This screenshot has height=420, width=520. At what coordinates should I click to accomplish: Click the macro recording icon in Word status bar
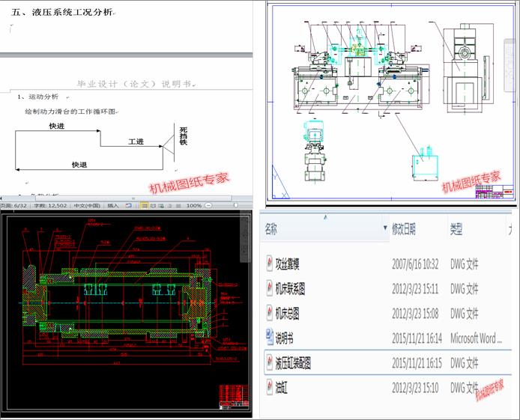(x=128, y=205)
